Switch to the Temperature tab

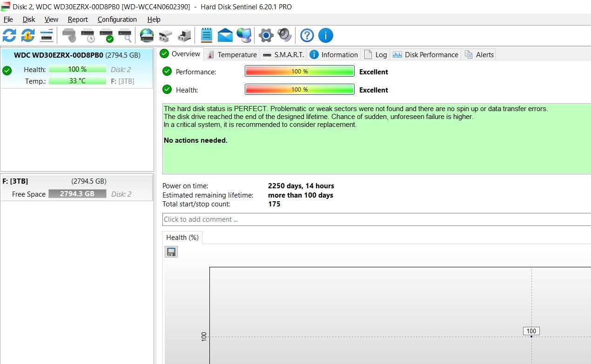tap(232, 54)
